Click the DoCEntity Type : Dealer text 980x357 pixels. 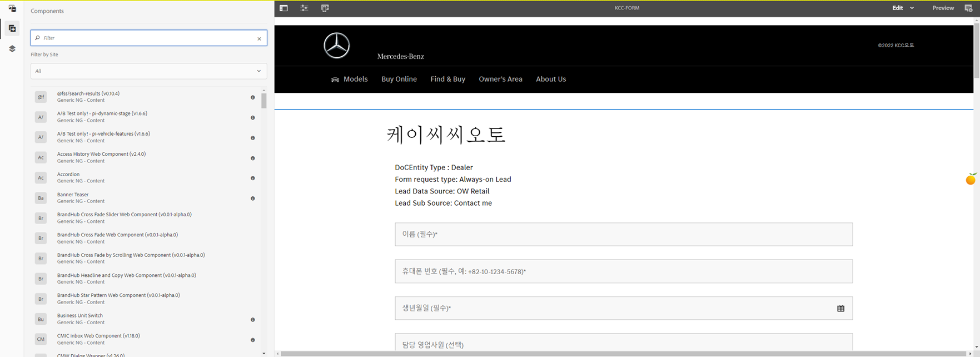click(434, 167)
